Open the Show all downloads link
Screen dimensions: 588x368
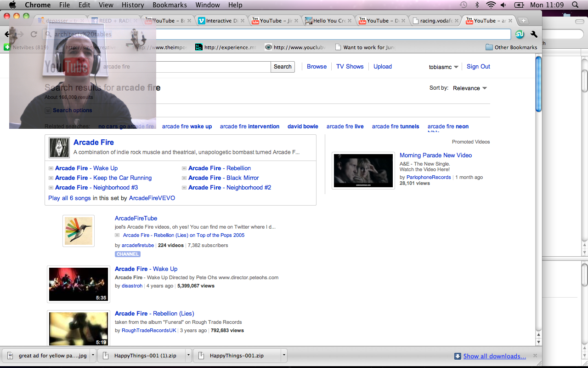coord(494,356)
